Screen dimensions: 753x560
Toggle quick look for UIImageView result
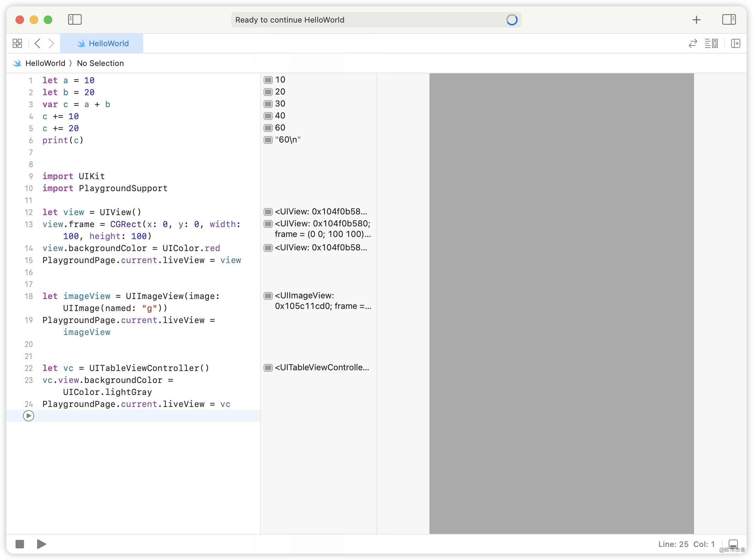coord(268,296)
